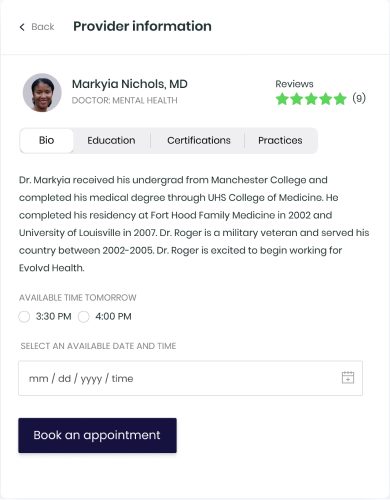Click the Markyia Nichols, MD name

click(x=130, y=84)
